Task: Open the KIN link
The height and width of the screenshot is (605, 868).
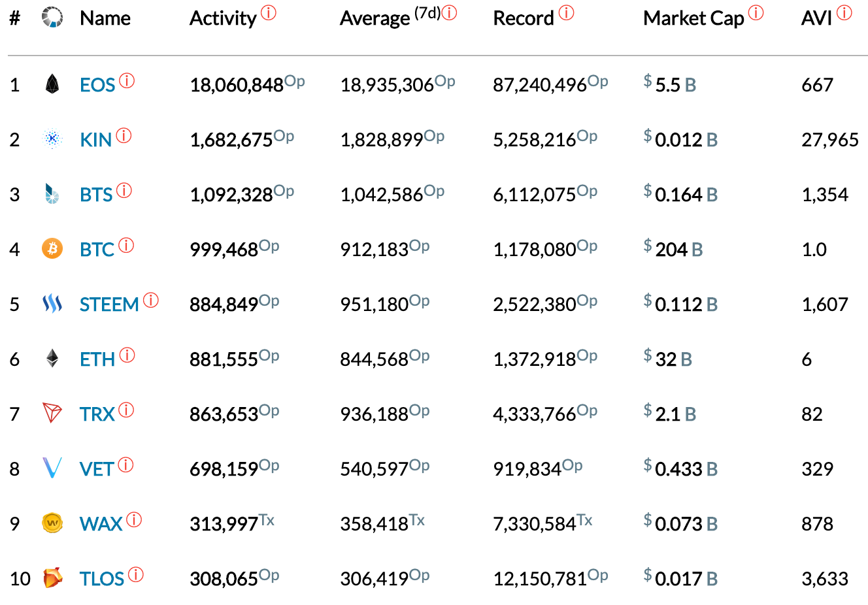Action: [95, 140]
